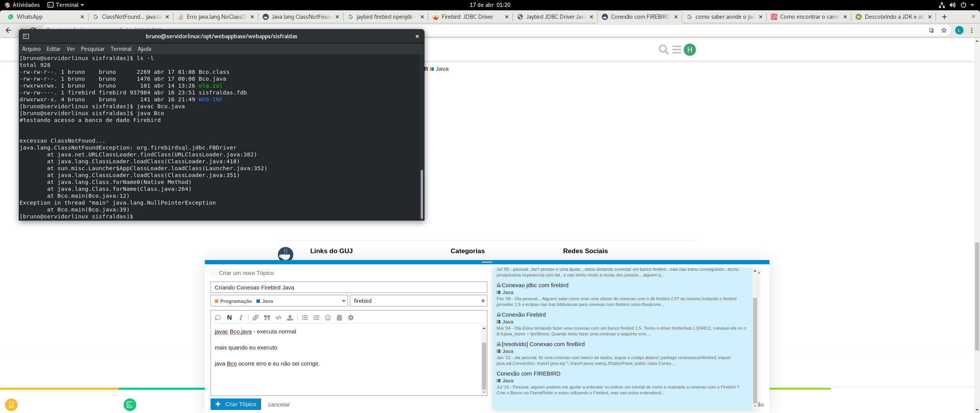Close the terminal window

pyautogui.click(x=417, y=36)
